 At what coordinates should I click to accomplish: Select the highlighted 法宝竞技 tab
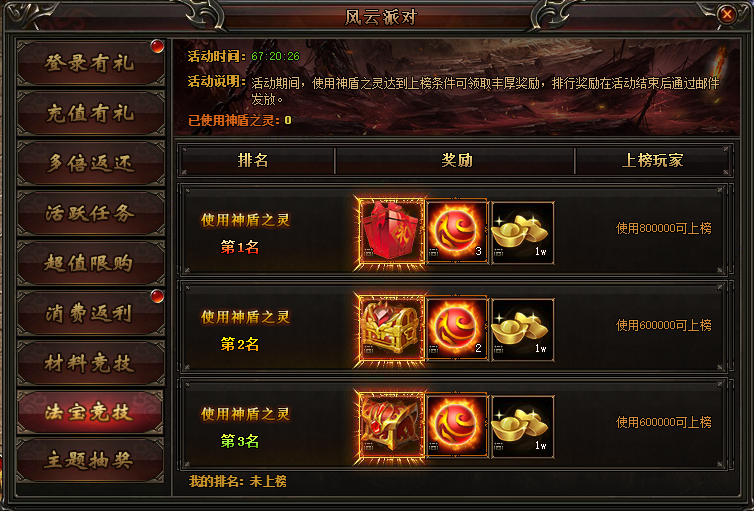pyautogui.click(x=91, y=412)
